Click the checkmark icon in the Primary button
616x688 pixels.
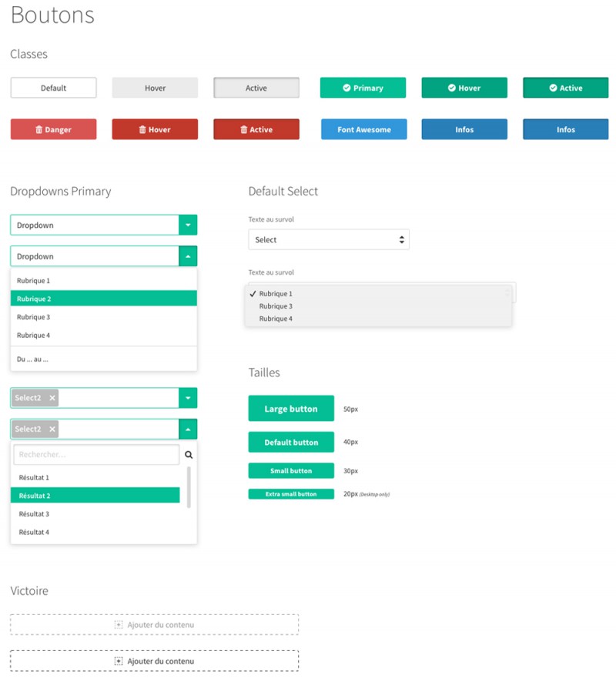point(346,89)
